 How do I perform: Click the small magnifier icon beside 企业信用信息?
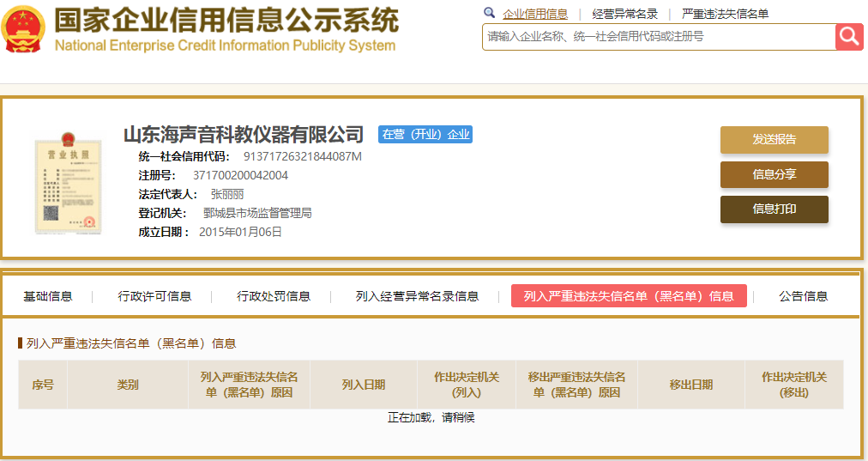point(489,13)
